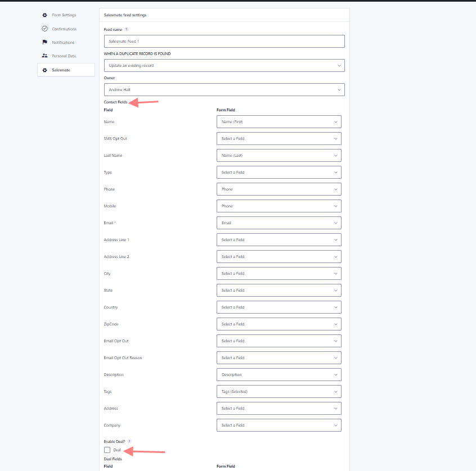This screenshot has width=476, height=471.
Task: Expand the Email form field dropdown
Action: (x=279, y=223)
